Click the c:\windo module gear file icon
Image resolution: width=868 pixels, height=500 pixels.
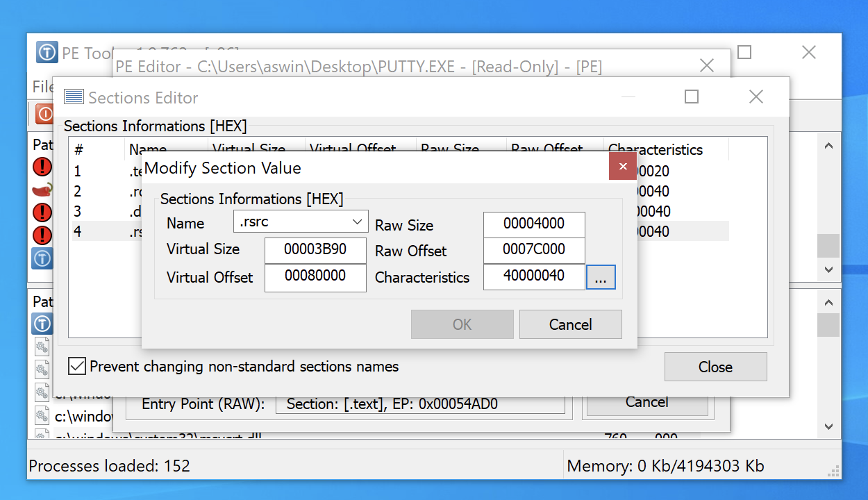(x=42, y=416)
